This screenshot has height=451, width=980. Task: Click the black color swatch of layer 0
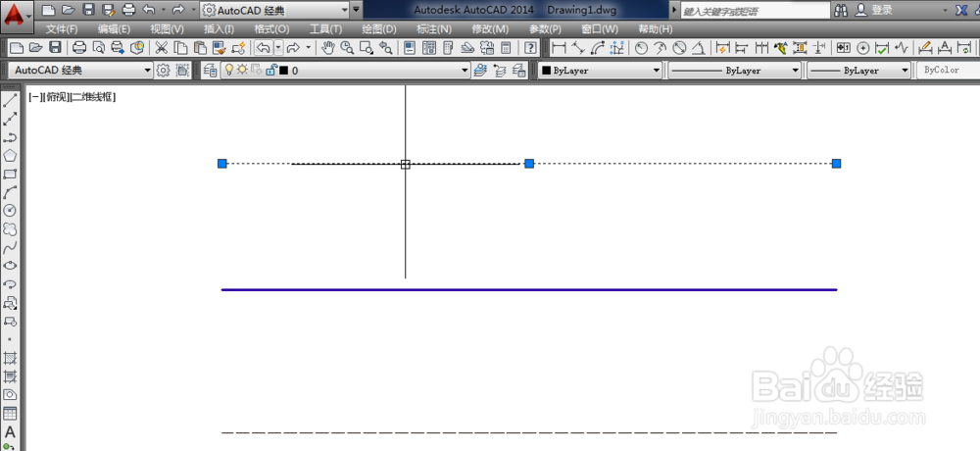click(284, 71)
